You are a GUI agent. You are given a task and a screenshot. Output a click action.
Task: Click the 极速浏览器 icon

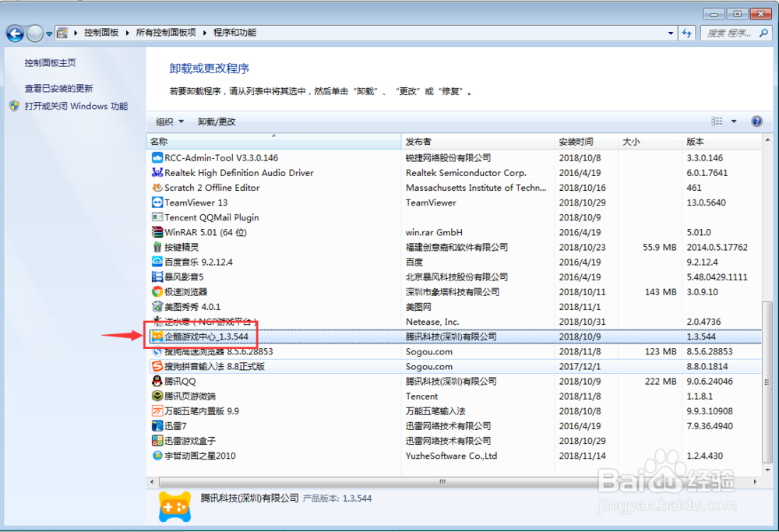[x=157, y=292]
